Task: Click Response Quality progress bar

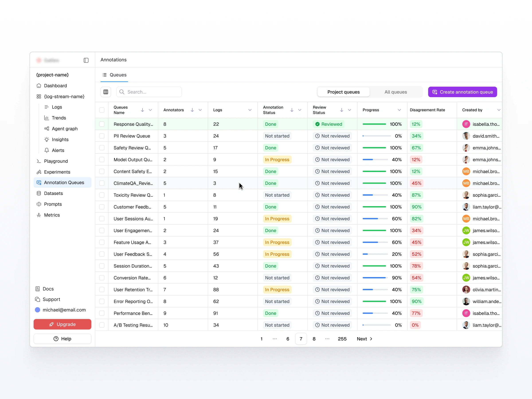Action: tap(374, 124)
